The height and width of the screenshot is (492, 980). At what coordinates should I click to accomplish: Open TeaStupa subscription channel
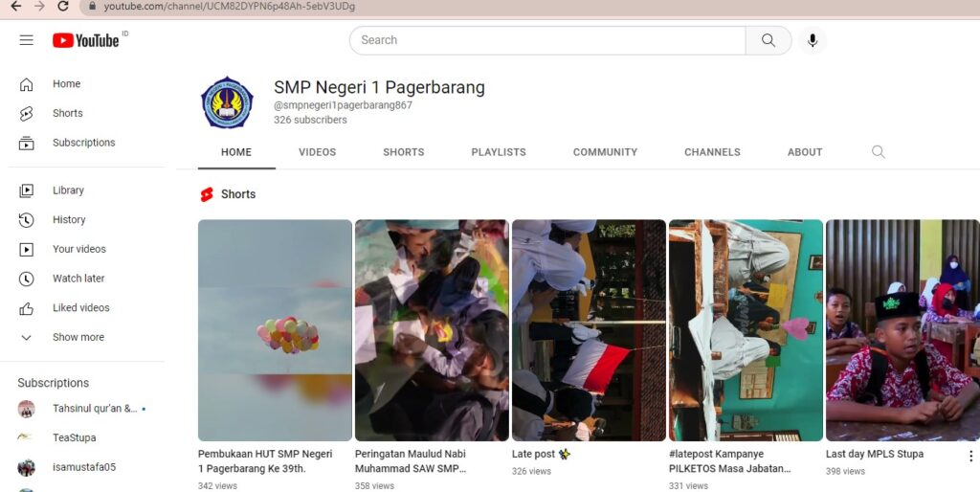coord(74,437)
